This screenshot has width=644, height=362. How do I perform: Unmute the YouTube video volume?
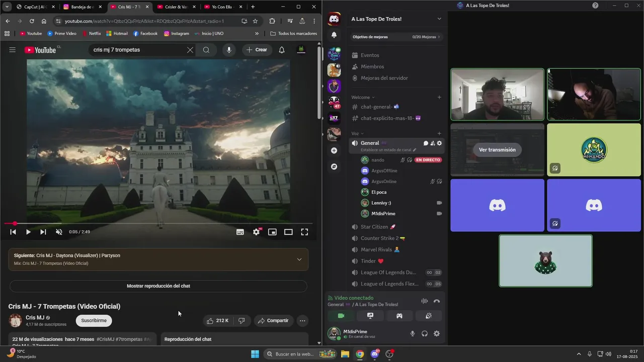[x=59, y=232]
